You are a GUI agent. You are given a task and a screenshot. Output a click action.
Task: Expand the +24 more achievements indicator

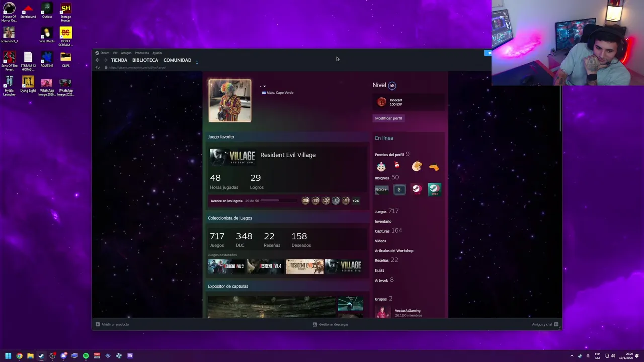(356, 201)
